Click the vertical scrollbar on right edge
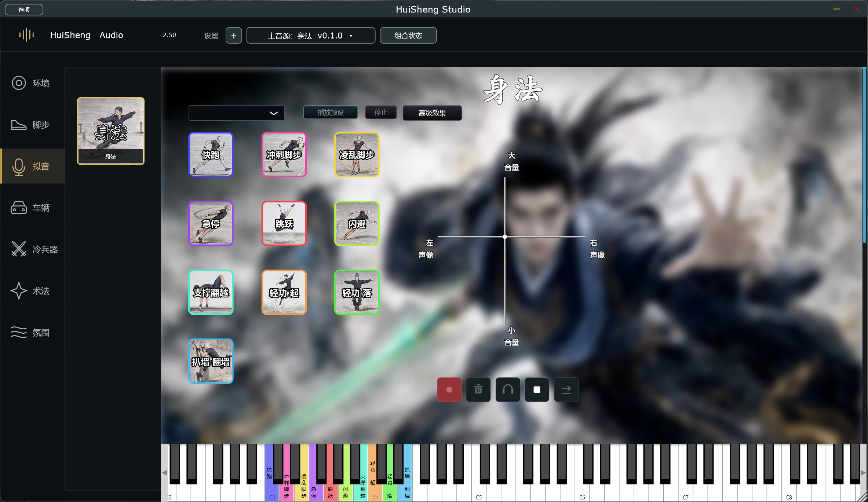Screen dimensions: 868x502 (x=864, y=155)
